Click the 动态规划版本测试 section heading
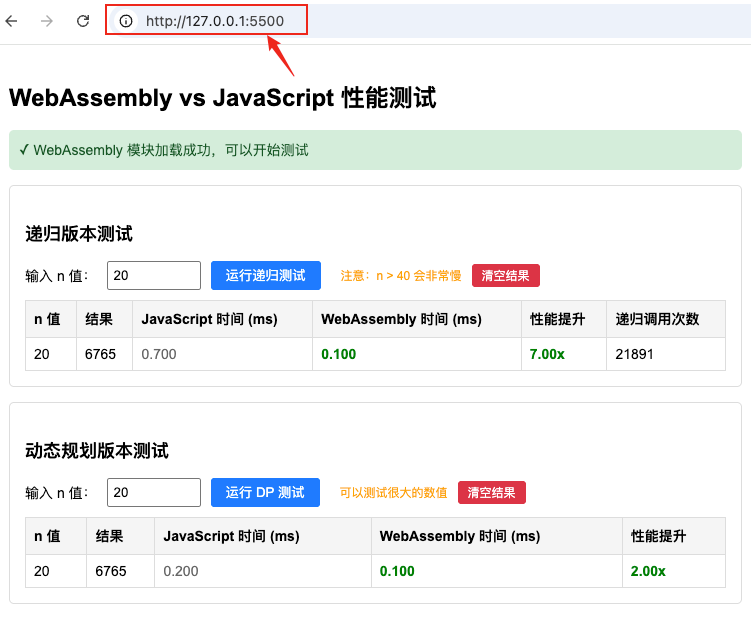The image size is (751, 620). (x=97, y=451)
